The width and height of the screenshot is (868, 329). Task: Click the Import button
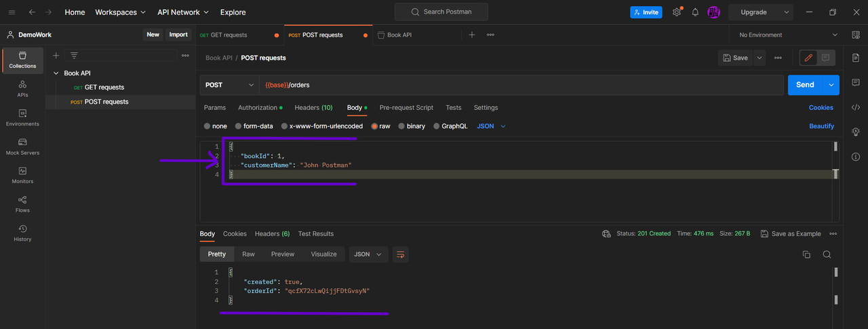coord(178,35)
